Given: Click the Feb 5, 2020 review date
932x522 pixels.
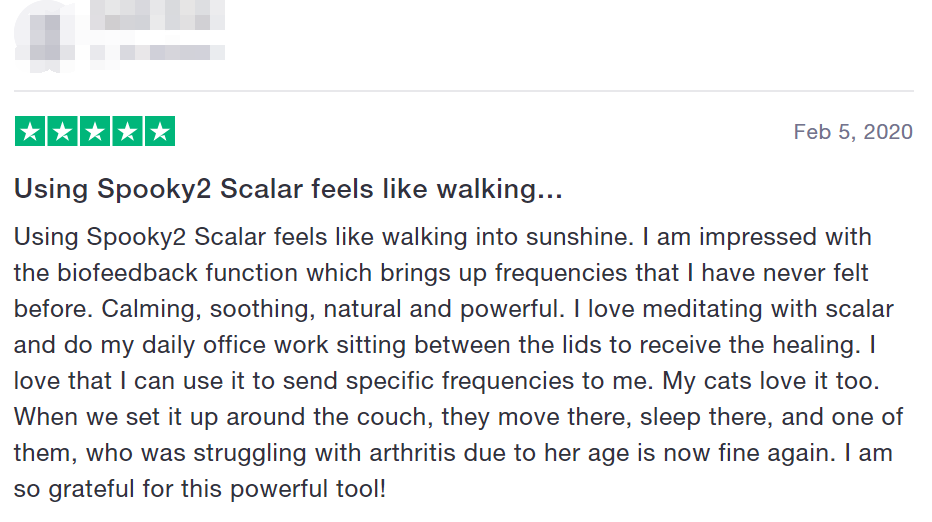Looking at the screenshot, I should pos(853,132).
